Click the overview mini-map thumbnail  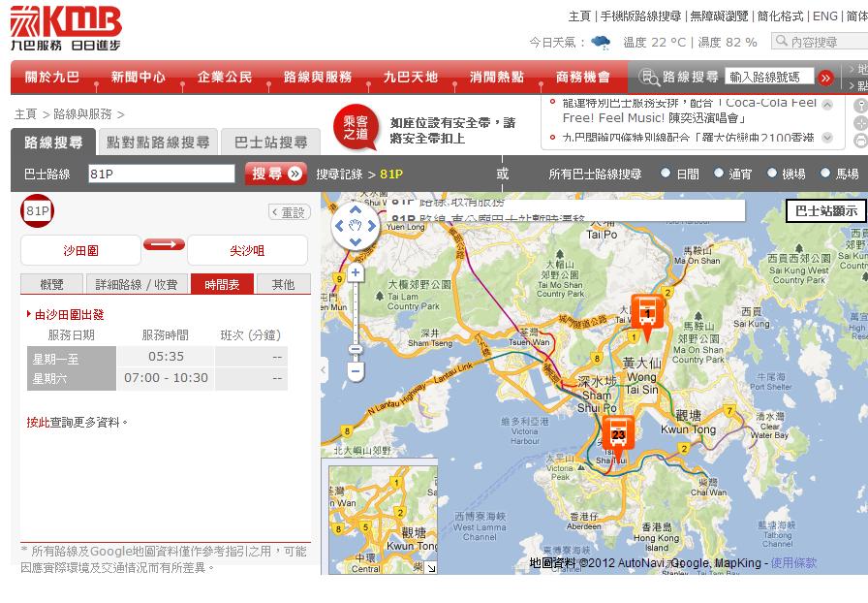383,520
